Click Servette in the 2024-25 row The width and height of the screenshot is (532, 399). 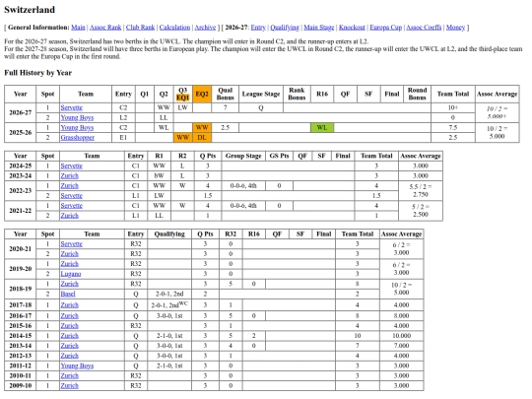(x=72, y=166)
